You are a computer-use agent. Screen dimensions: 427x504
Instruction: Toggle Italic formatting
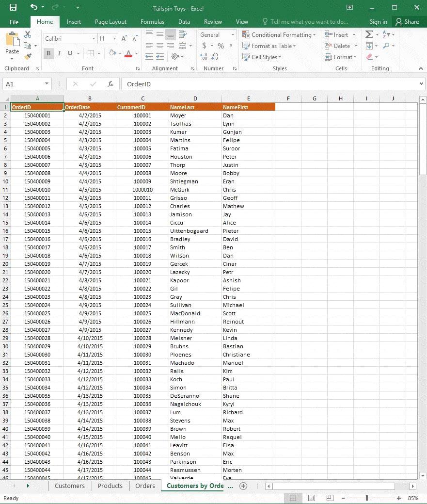[x=59, y=53]
